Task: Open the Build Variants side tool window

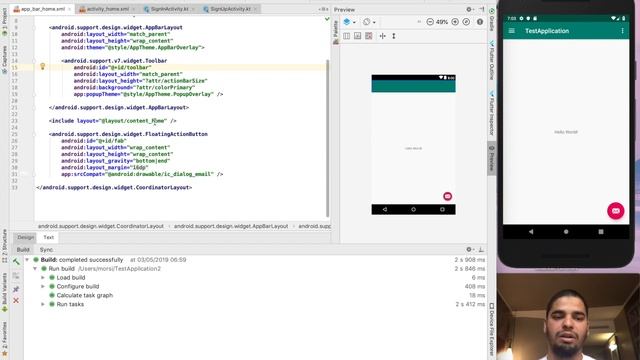Action: coord(4,293)
